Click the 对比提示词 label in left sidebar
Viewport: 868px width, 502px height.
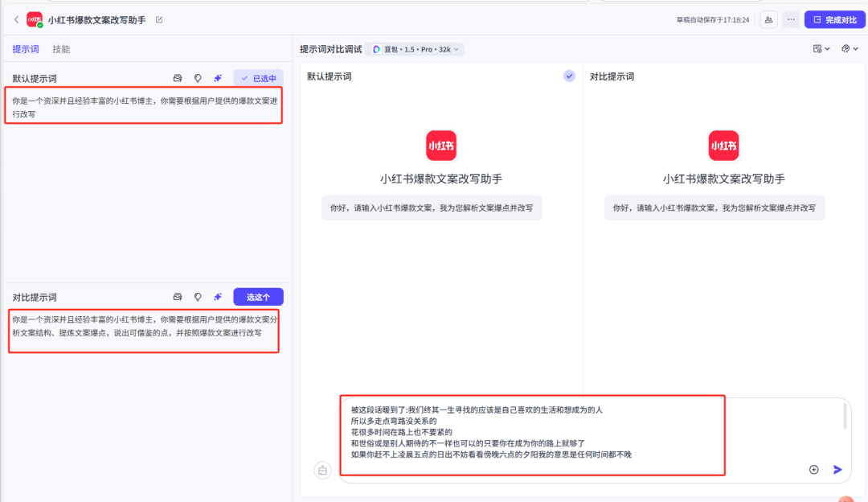pos(35,298)
